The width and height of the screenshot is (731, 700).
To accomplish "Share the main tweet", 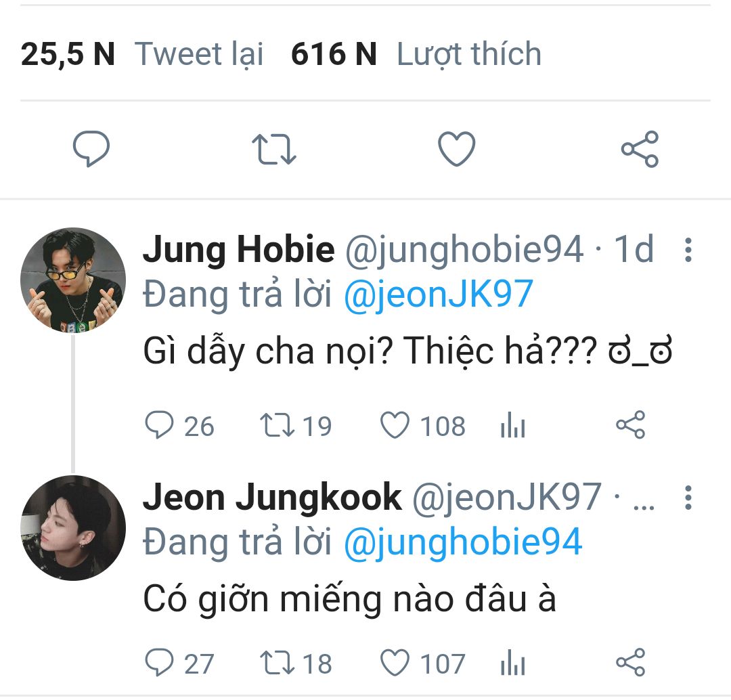I will [640, 149].
